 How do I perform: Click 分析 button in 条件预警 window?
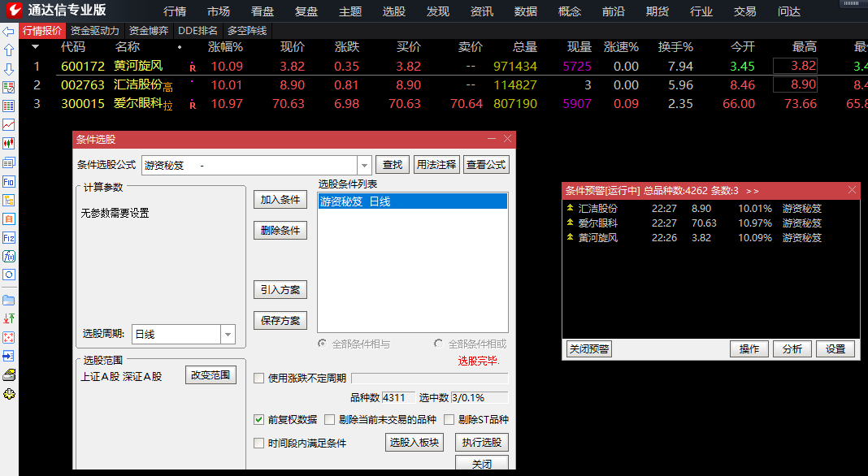(792, 348)
